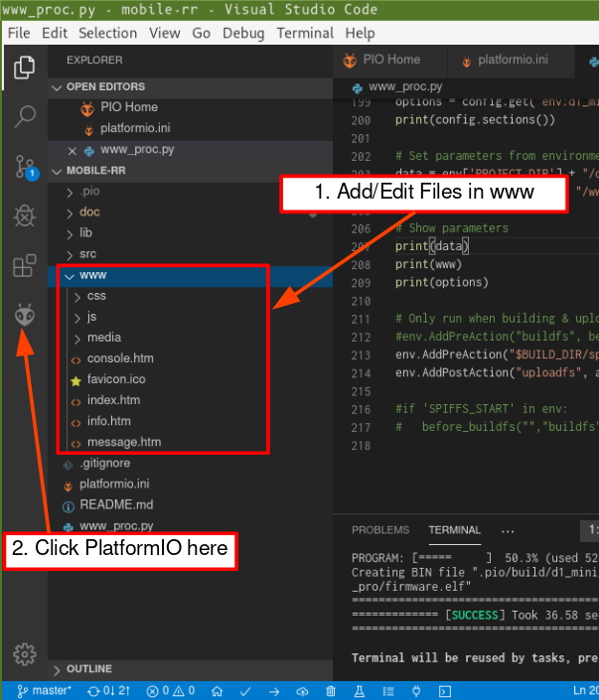Image resolution: width=599 pixels, height=700 pixels.
Task: Open the Extensions view icon
Action: 25,266
